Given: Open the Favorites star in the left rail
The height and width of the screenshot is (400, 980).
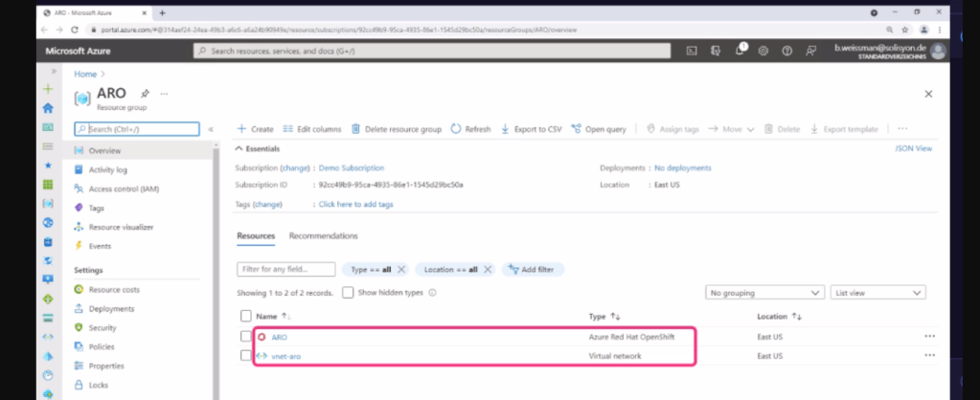Looking at the screenshot, I should click(x=48, y=166).
